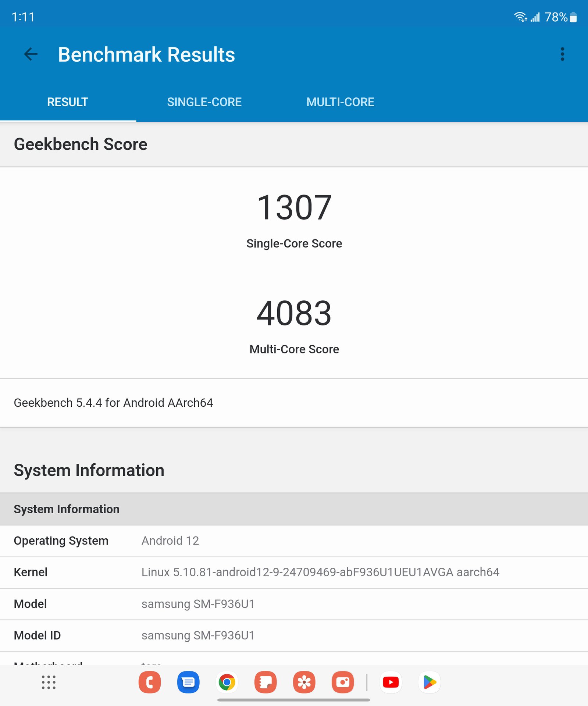The image size is (588, 706).
Task: Open the Gallery flower icon
Action: [304, 682]
